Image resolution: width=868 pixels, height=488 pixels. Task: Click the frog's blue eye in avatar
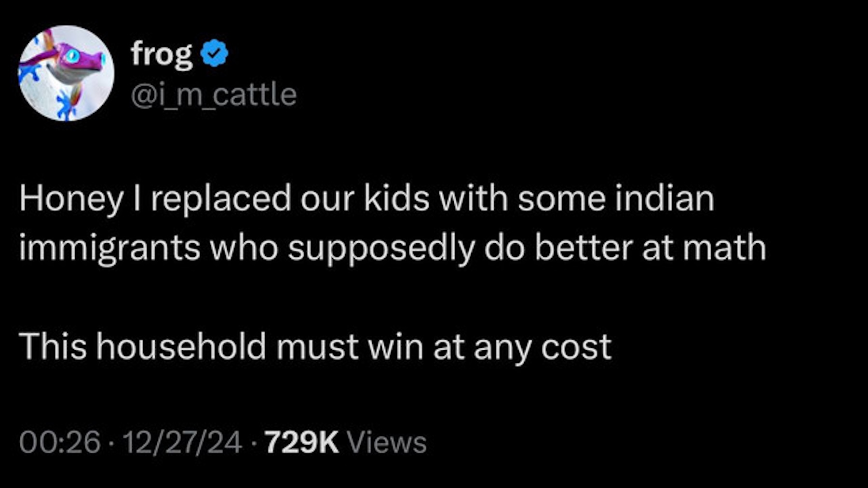[x=73, y=56]
